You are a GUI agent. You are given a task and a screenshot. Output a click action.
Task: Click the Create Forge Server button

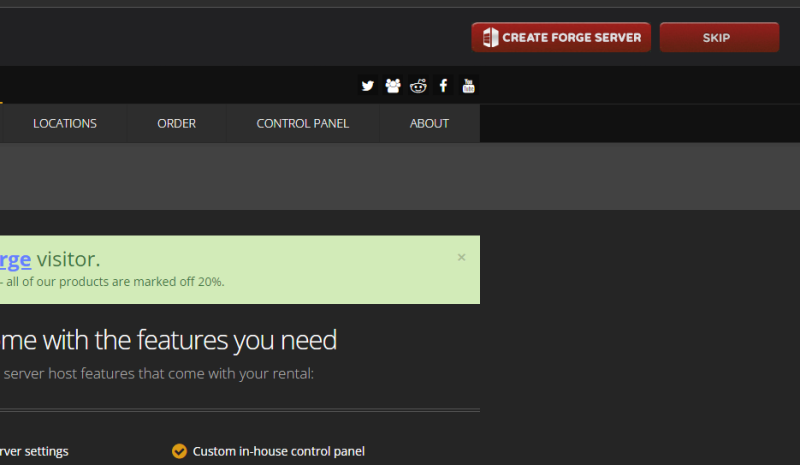[x=561, y=37]
